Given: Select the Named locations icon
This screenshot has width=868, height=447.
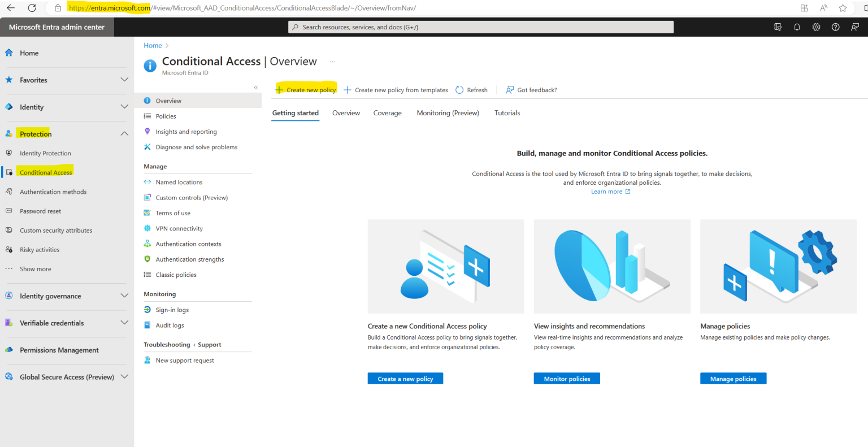Looking at the screenshot, I should click(x=147, y=182).
